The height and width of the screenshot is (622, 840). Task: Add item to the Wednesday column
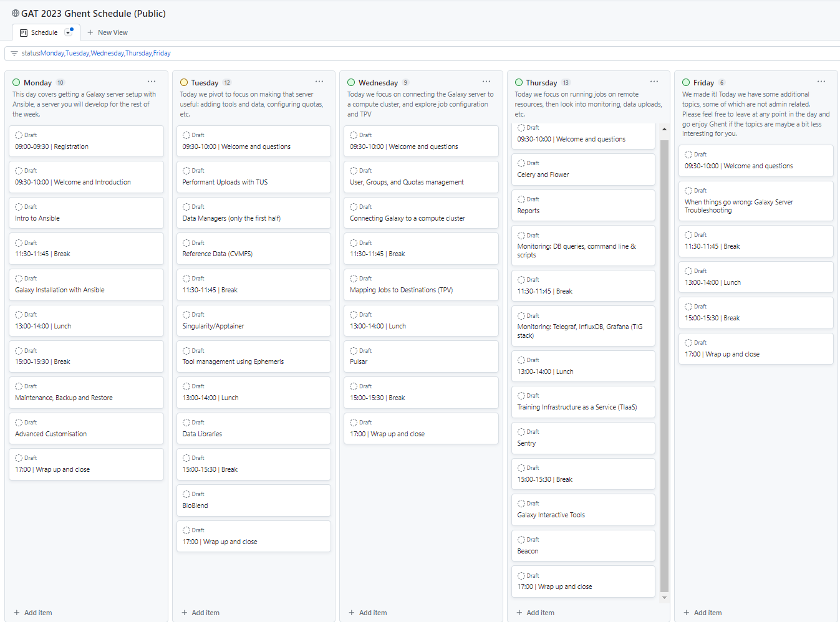pyautogui.click(x=368, y=613)
